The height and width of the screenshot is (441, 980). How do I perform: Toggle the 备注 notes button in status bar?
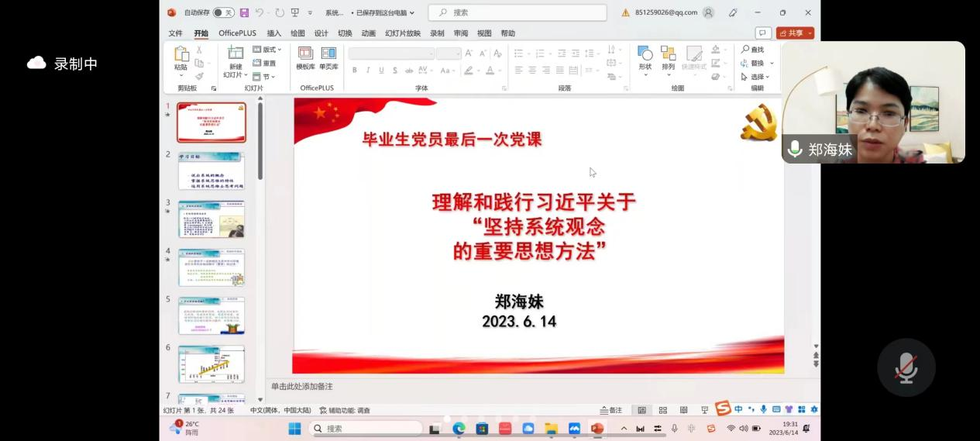pos(611,410)
